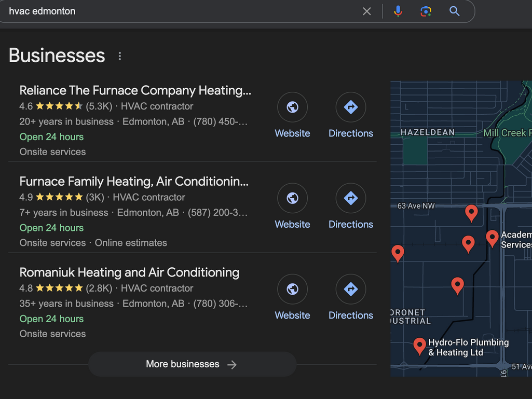Open the three-dot menu beside Businesses
The width and height of the screenshot is (532, 399).
tap(120, 56)
